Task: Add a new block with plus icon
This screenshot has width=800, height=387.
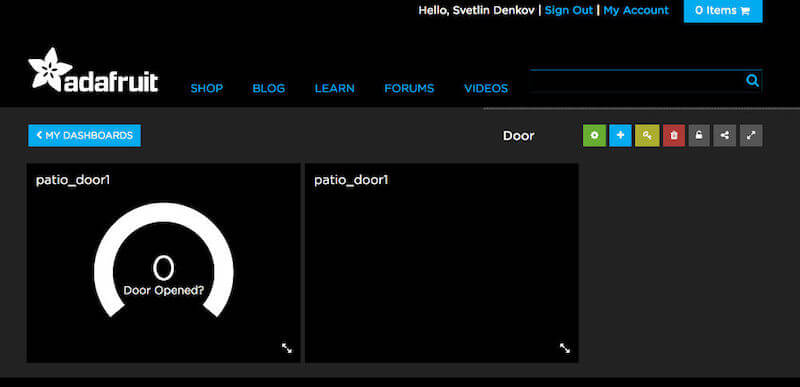Action: click(x=620, y=136)
